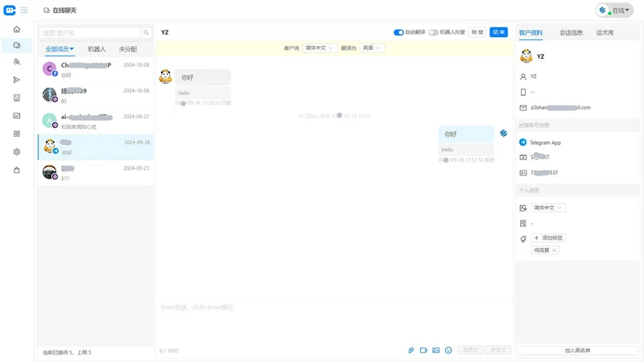Click the email envelope icon in profile
This screenshot has width=644, height=362.
[523, 108]
